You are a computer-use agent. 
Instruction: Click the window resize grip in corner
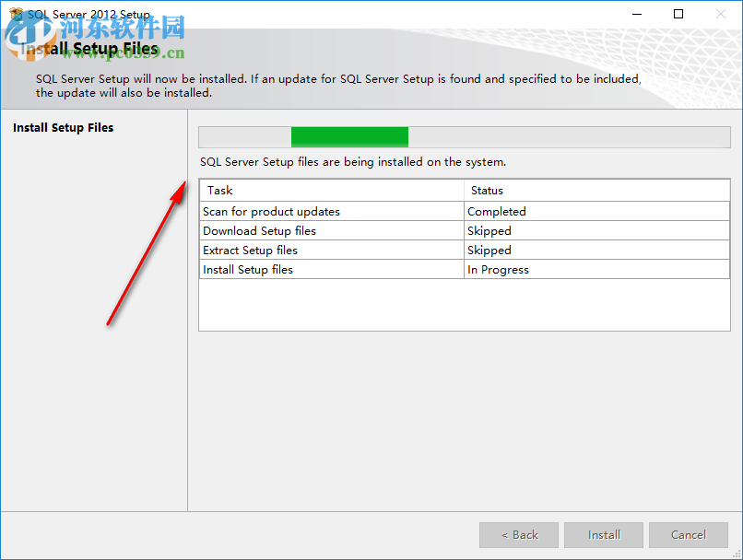[x=737, y=554]
